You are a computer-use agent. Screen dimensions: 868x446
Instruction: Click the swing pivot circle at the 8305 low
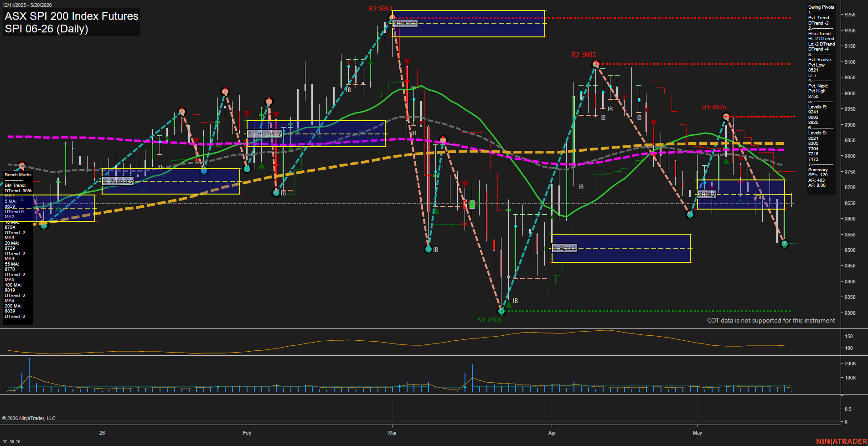click(x=501, y=311)
